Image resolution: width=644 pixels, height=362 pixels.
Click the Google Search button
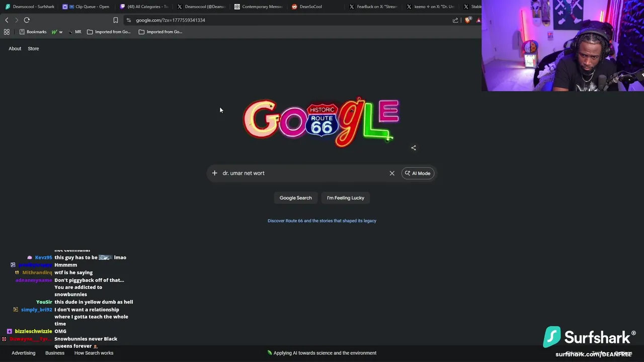[296, 198]
